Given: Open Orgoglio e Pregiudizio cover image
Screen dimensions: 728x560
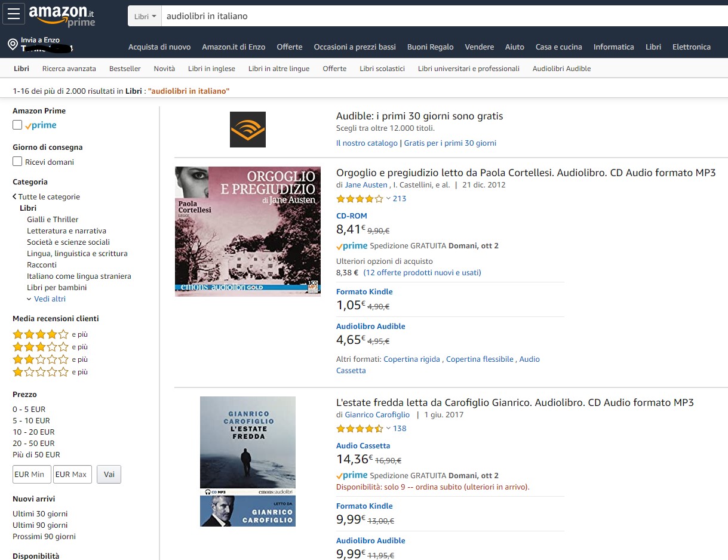Looking at the screenshot, I should (247, 231).
